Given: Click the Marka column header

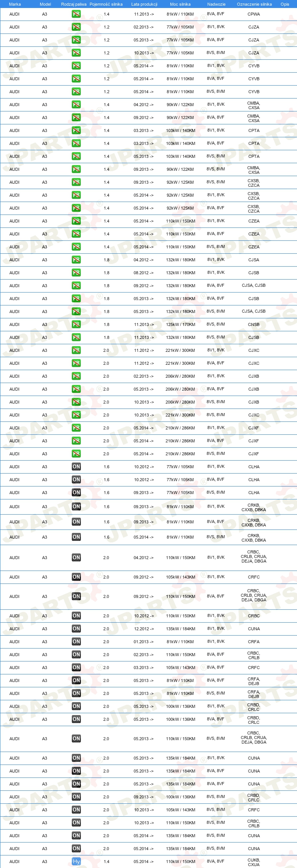Looking at the screenshot, I should [x=15, y=4].
